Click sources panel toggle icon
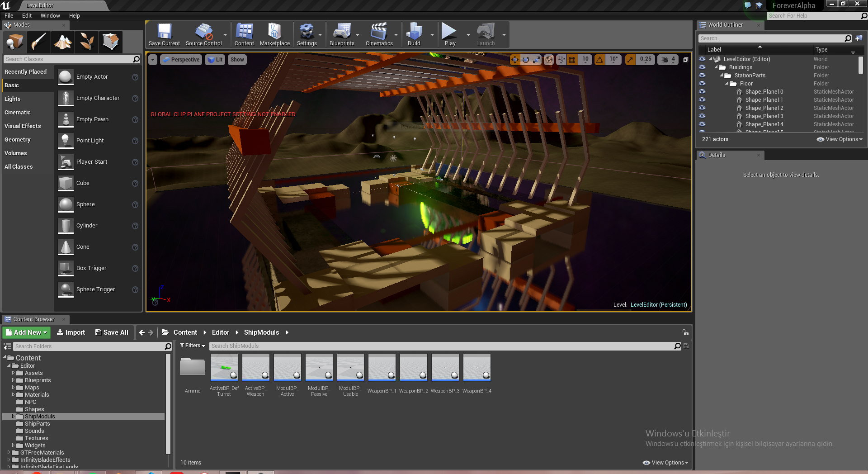 pos(7,346)
